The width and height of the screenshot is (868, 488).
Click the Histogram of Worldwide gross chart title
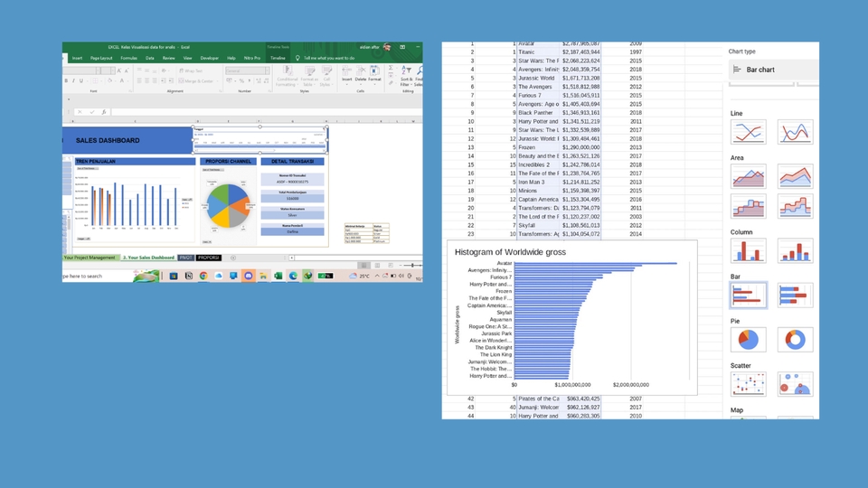point(510,252)
